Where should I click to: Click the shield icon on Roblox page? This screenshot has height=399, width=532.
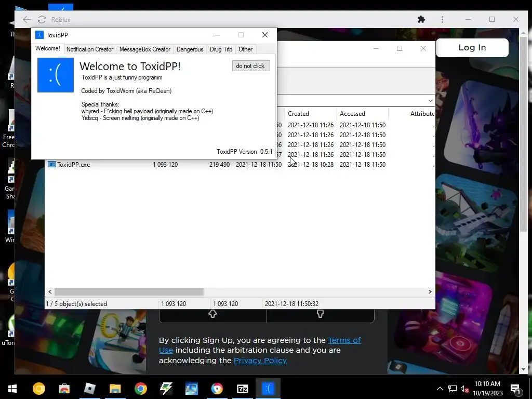tap(320, 314)
